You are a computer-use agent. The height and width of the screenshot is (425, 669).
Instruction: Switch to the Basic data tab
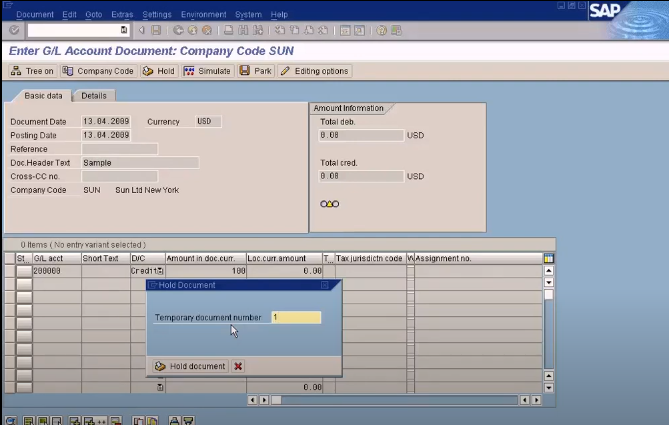[x=43, y=96]
